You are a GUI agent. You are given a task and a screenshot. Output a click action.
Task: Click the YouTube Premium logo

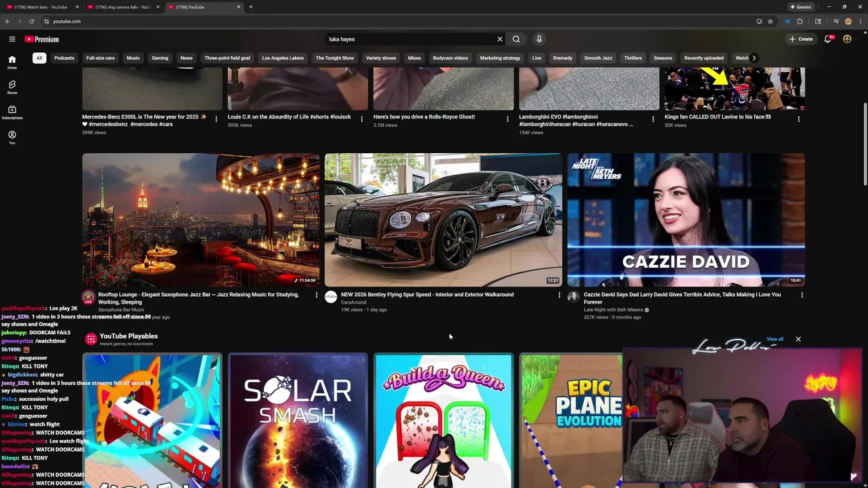42,39
